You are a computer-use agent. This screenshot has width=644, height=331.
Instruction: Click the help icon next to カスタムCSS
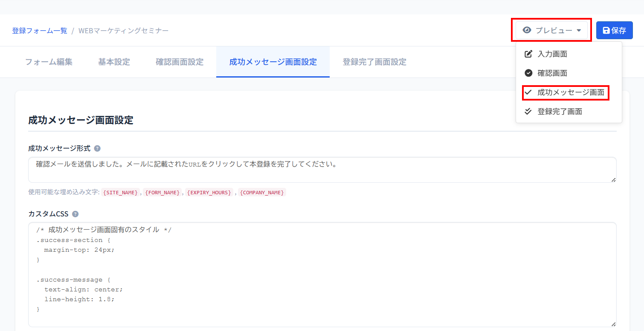coord(75,214)
